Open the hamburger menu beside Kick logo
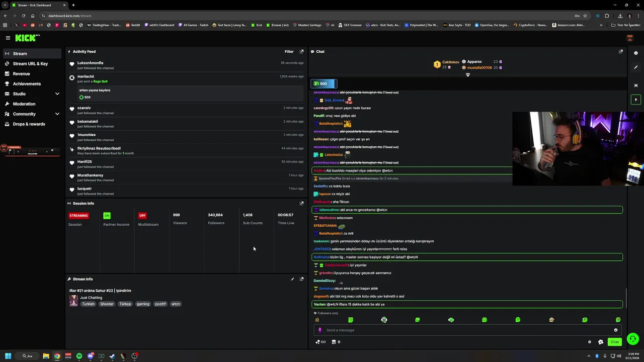The height and width of the screenshot is (362, 644). tap(8, 38)
